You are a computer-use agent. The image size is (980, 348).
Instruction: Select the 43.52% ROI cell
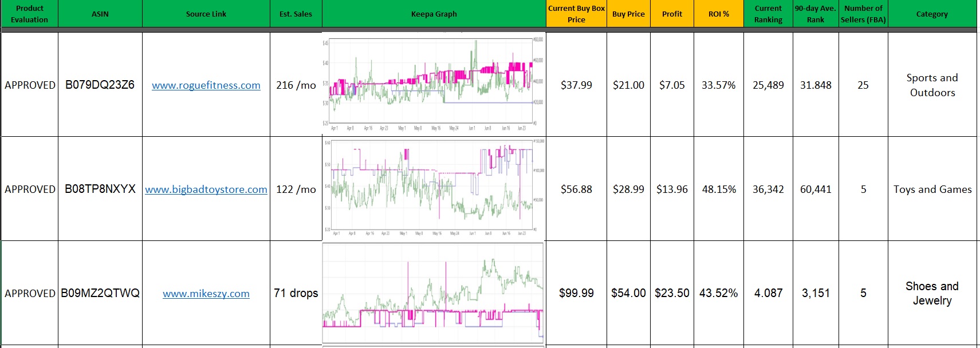pyautogui.click(x=719, y=293)
